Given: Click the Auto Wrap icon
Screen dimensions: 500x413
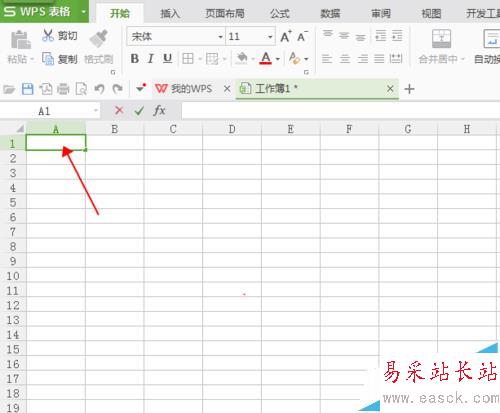Looking at the screenshot, I should [491, 39].
